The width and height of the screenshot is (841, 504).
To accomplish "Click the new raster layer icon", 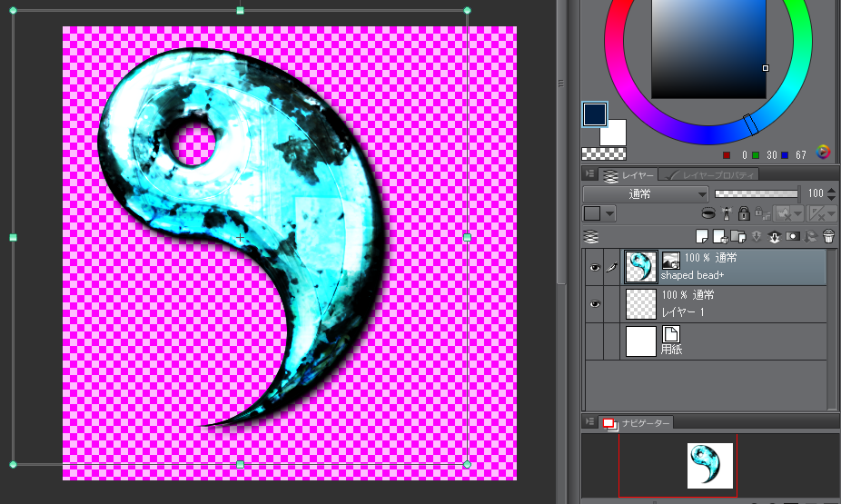I will coord(702,236).
